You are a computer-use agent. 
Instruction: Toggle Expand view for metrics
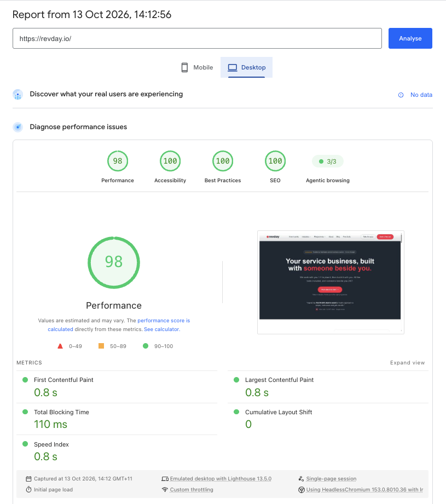point(407,363)
